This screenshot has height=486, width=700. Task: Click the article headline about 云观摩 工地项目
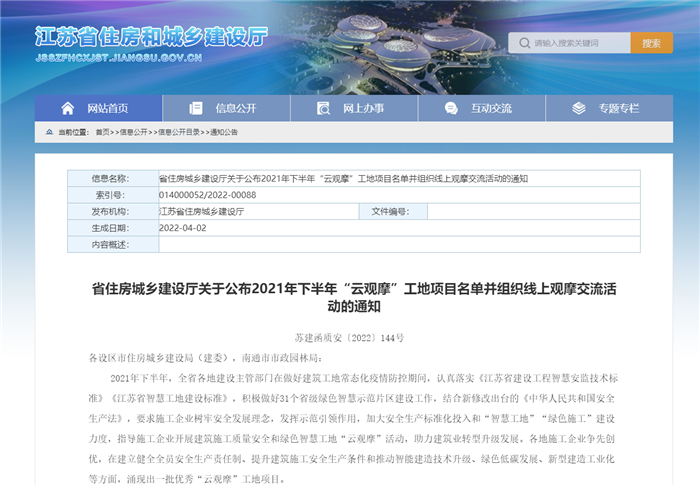[x=349, y=297]
